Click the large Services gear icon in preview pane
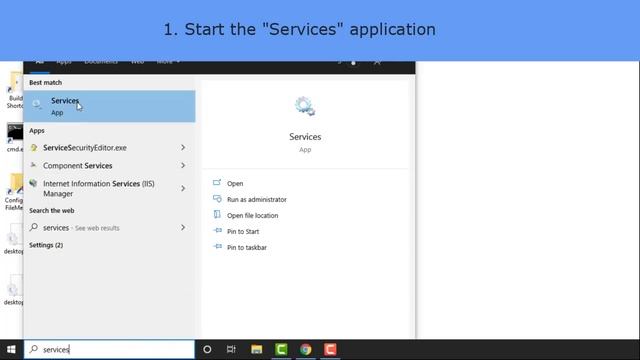The image size is (640, 360). tap(305, 107)
